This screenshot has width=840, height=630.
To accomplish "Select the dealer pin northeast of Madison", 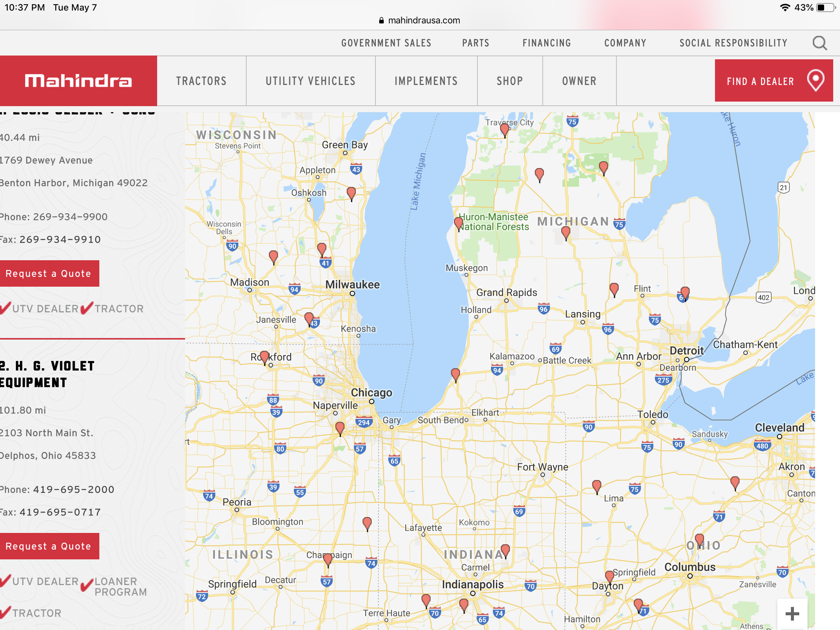I will pos(273,258).
